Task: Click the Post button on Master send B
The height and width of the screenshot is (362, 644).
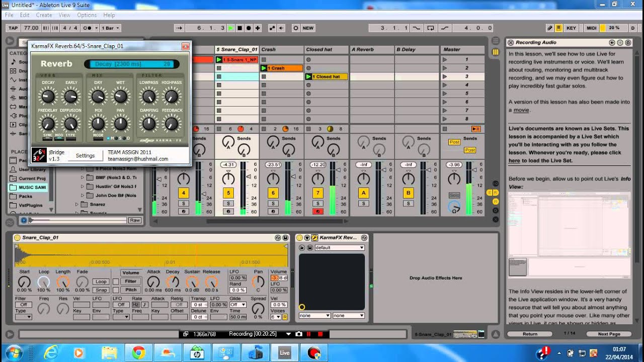Action: tap(470, 150)
